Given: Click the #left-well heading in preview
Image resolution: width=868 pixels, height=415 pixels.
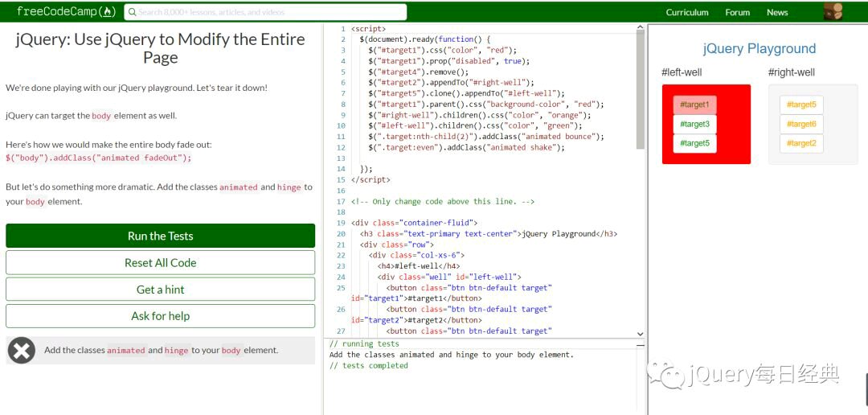Looking at the screenshot, I should pos(682,72).
